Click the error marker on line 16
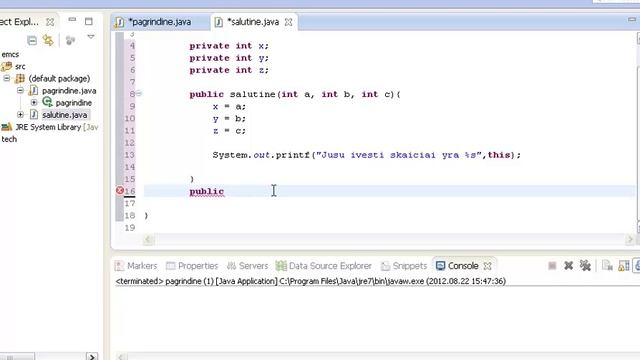Screen dimensions: 640x360 (120, 191)
